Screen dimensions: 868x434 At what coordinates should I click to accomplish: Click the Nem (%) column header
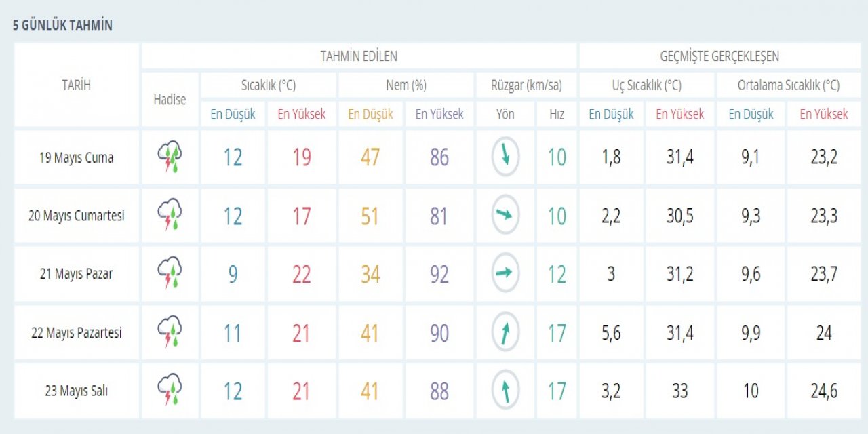[x=406, y=85]
